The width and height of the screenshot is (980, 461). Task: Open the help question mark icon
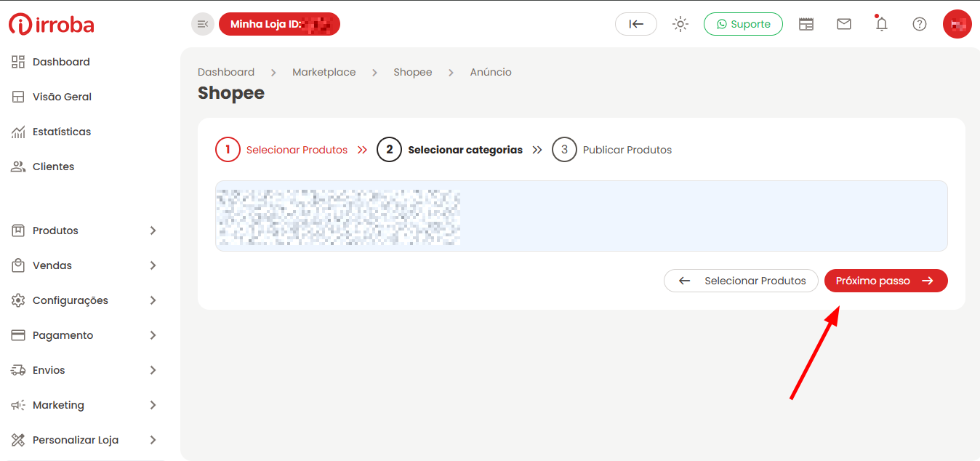920,24
